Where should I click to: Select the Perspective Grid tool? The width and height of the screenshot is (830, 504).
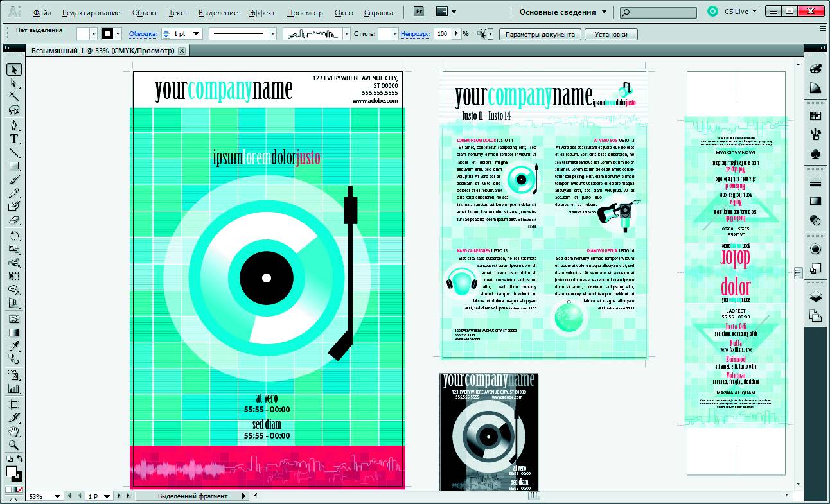point(14,304)
